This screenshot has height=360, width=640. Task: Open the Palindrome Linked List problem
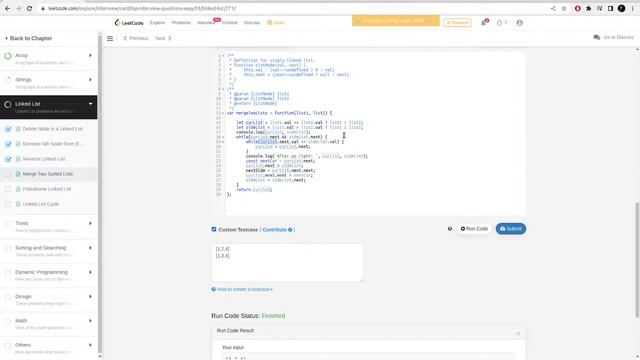point(47,189)
